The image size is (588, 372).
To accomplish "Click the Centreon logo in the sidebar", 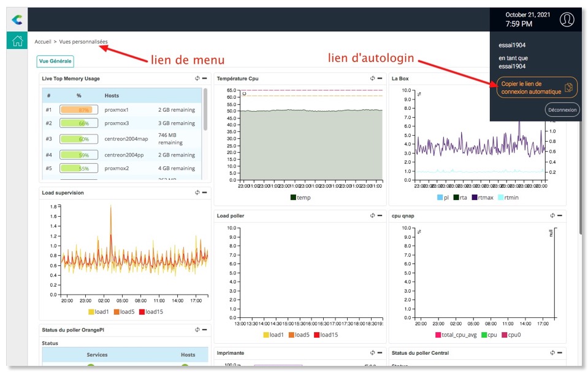I will coord(17,20).
